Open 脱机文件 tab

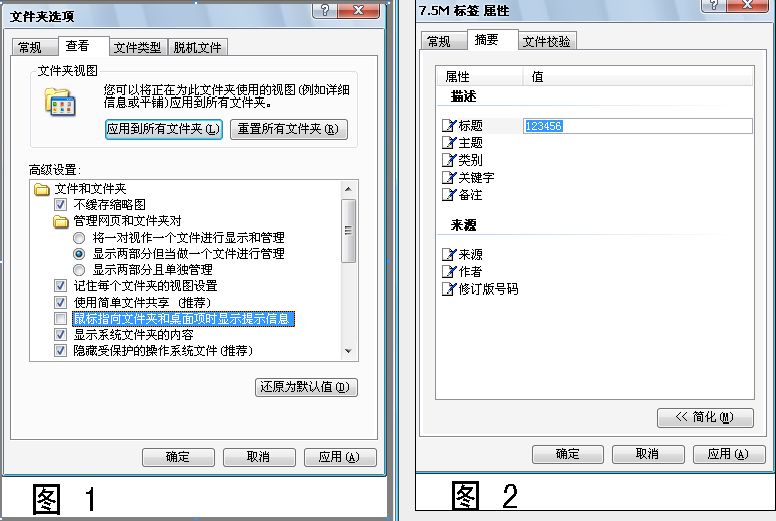click(197, 47)
